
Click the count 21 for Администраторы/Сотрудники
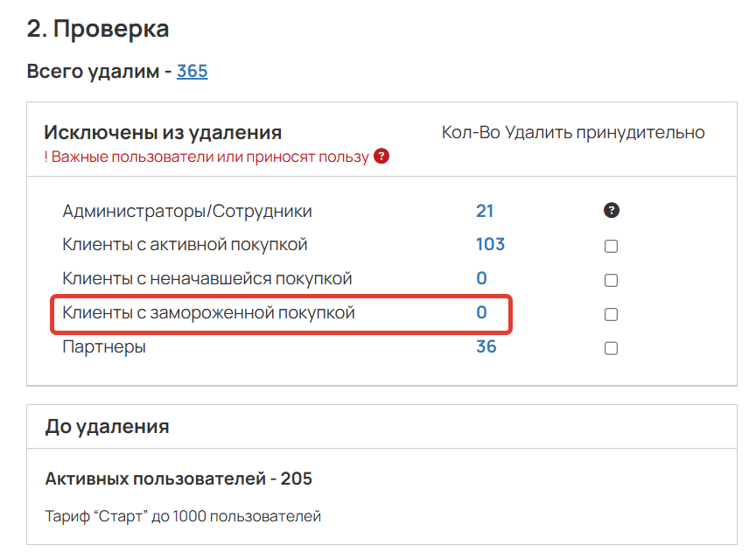click(486, 210)
